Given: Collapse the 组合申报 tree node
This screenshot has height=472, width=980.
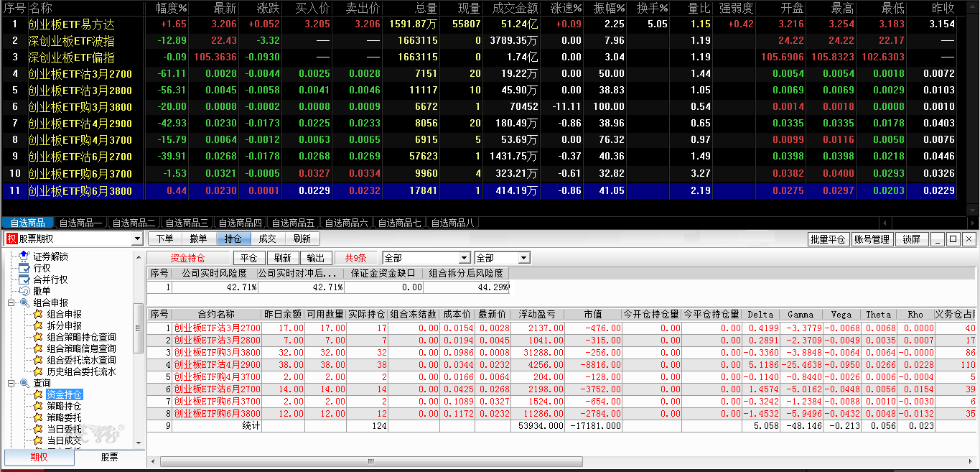Looking at the screenshot, I should 11,302.
